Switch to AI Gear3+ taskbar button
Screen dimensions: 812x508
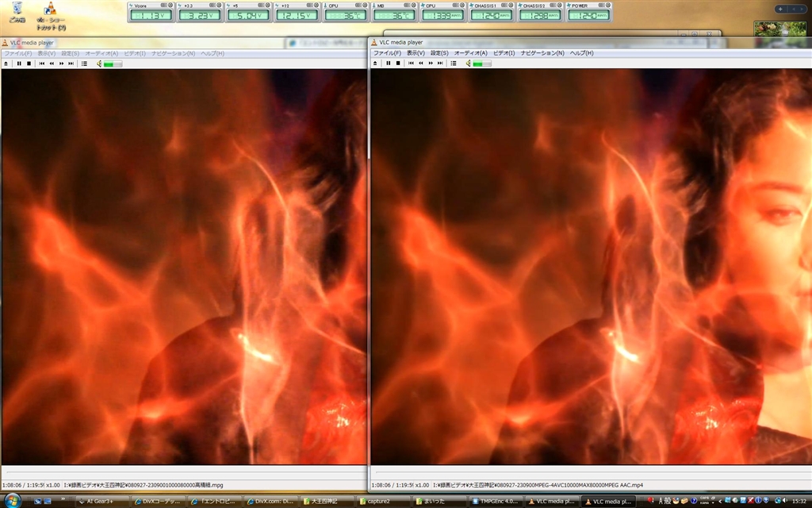[102, 502]
